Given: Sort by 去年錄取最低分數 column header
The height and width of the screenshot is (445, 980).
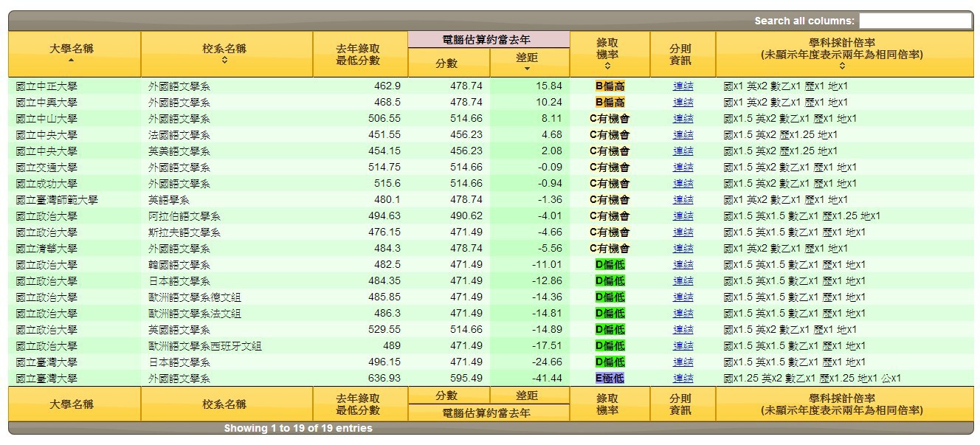Looking at the screenshot, I should [359, 54].
